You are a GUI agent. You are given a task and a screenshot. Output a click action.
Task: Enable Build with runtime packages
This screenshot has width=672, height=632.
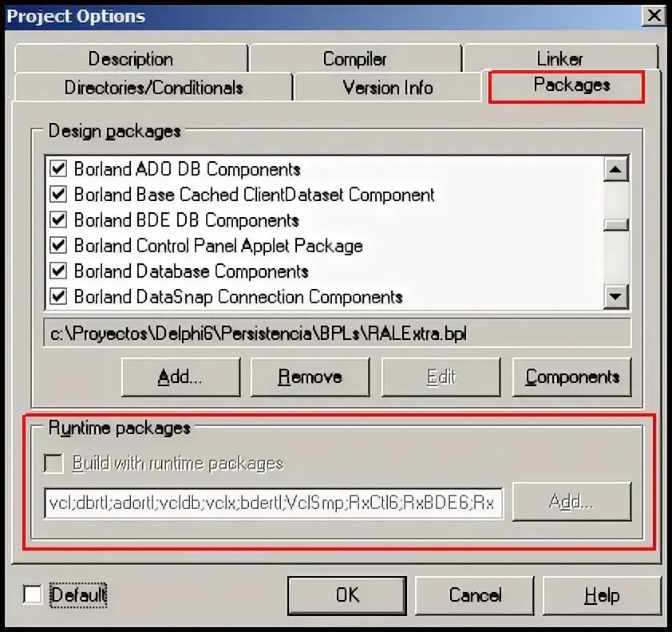pos(53,463)
